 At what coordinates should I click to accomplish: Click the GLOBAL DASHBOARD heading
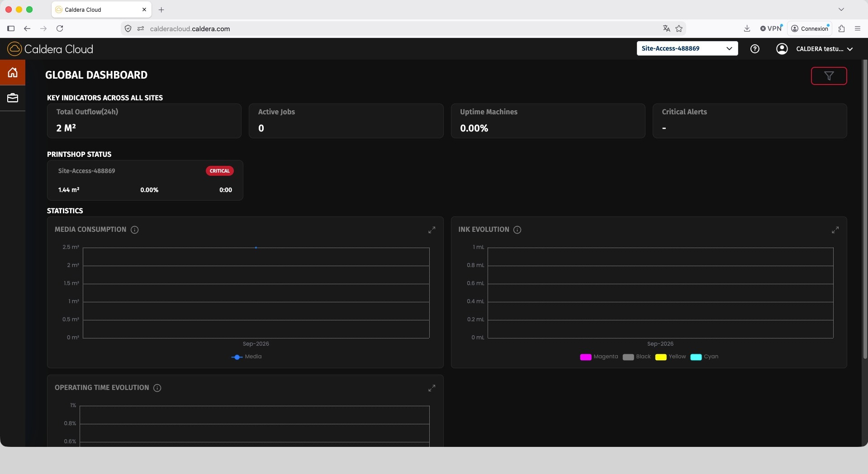point(96,75)
